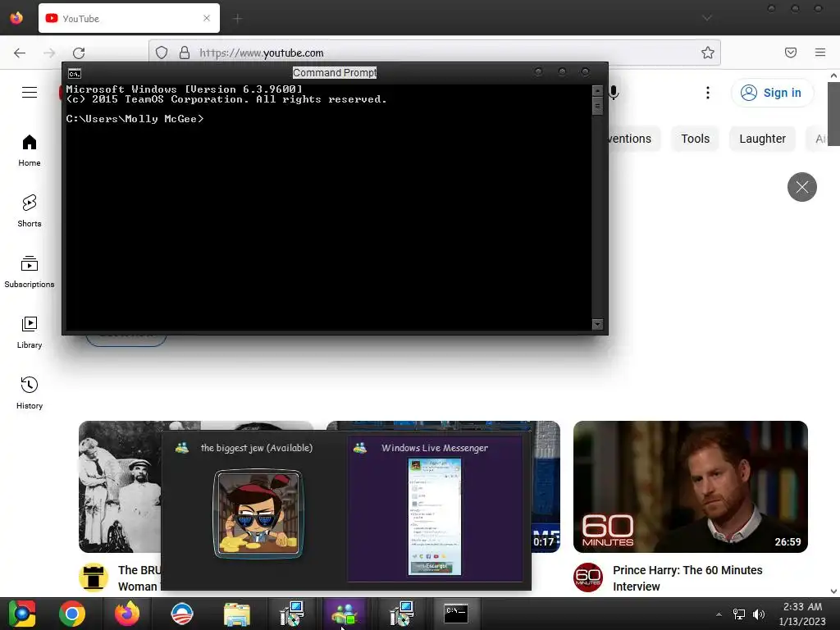The image size is (840, 630).
Task: Open File Explorer from taskbar
Action: [x=237, y=614]
